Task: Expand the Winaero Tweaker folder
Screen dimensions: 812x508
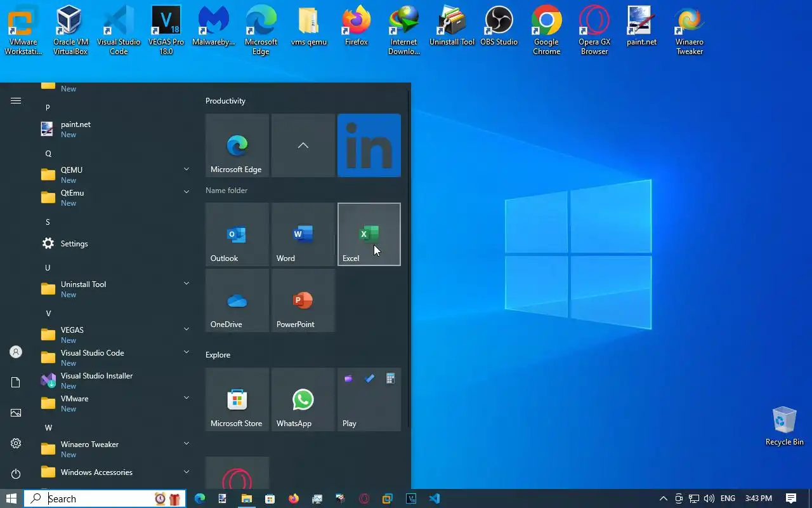Action: [x=187, y=443]
